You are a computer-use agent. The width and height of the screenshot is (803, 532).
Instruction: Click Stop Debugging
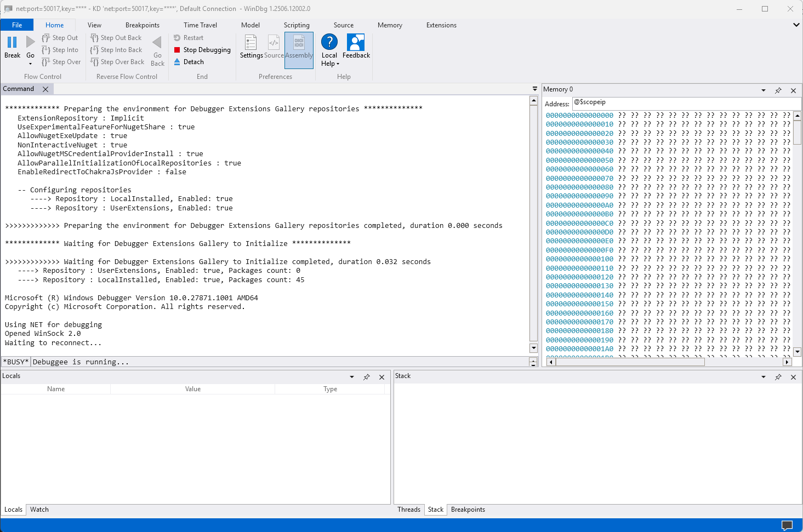coord(202,50)
